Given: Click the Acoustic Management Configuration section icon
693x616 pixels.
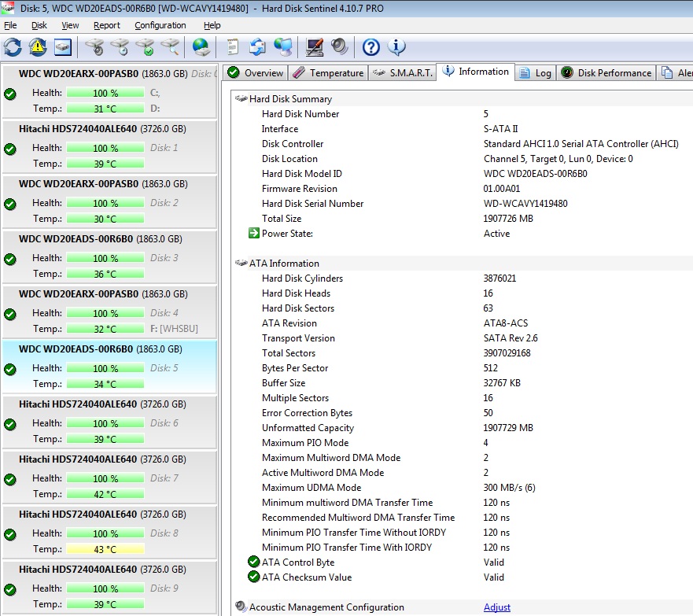Looking at the screenshot, I should tap(241, 607).
